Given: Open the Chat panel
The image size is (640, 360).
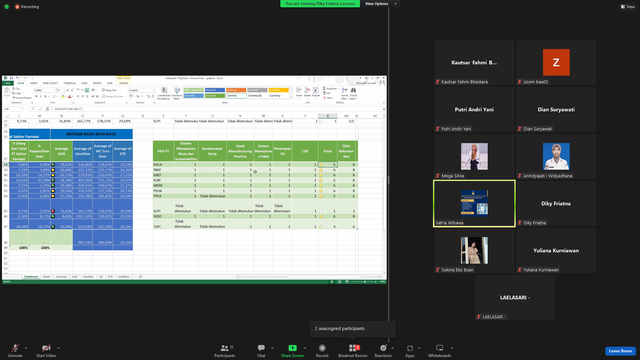Looking at the screenshot, I should [261, 350].
